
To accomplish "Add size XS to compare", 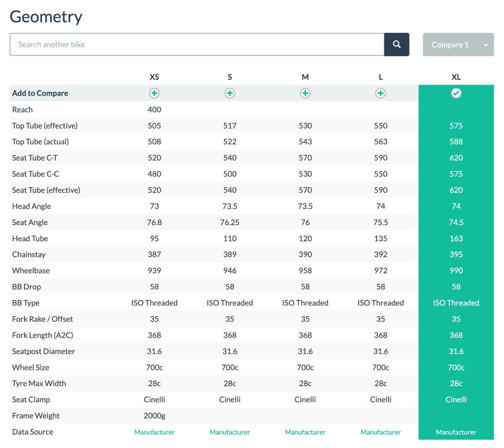I will 154,93.
